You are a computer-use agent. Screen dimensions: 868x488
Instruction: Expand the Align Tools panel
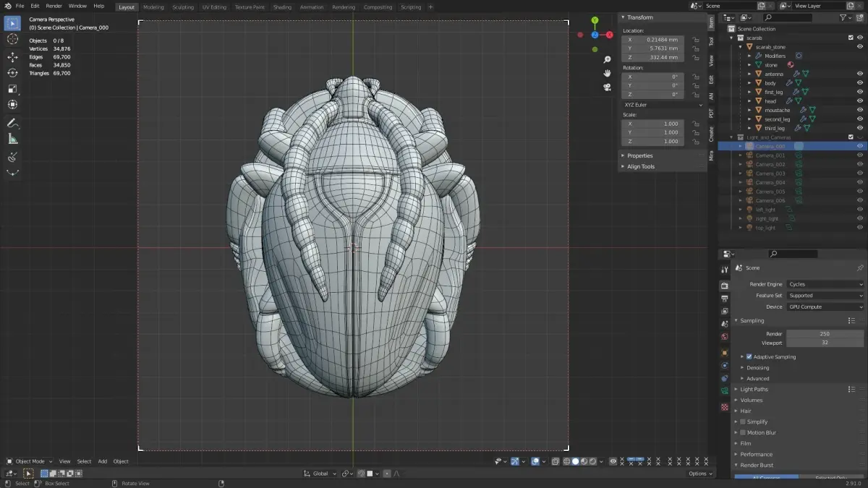(x=640, y=166)
